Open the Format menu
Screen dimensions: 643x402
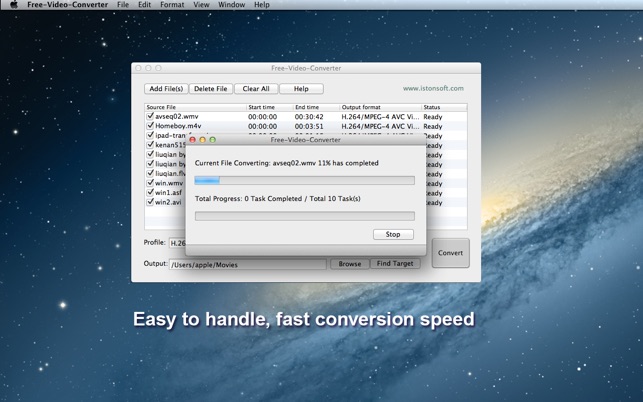tap(172, 5)
